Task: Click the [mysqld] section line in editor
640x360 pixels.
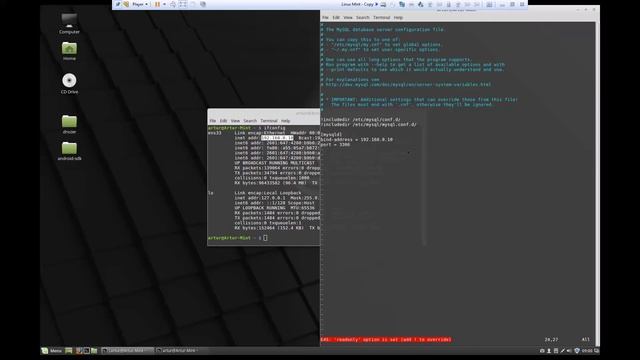Action: pyautogui.click(x=331, y=134)
